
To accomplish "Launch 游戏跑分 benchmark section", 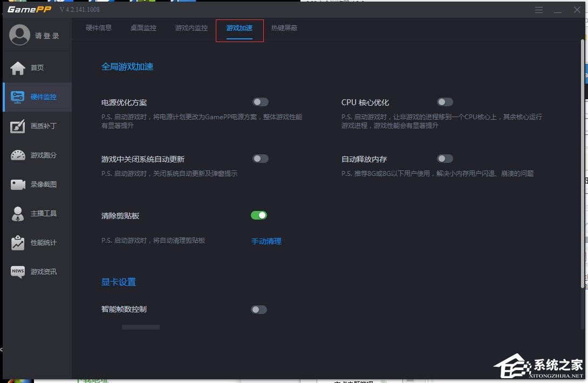I will [37, 155].
